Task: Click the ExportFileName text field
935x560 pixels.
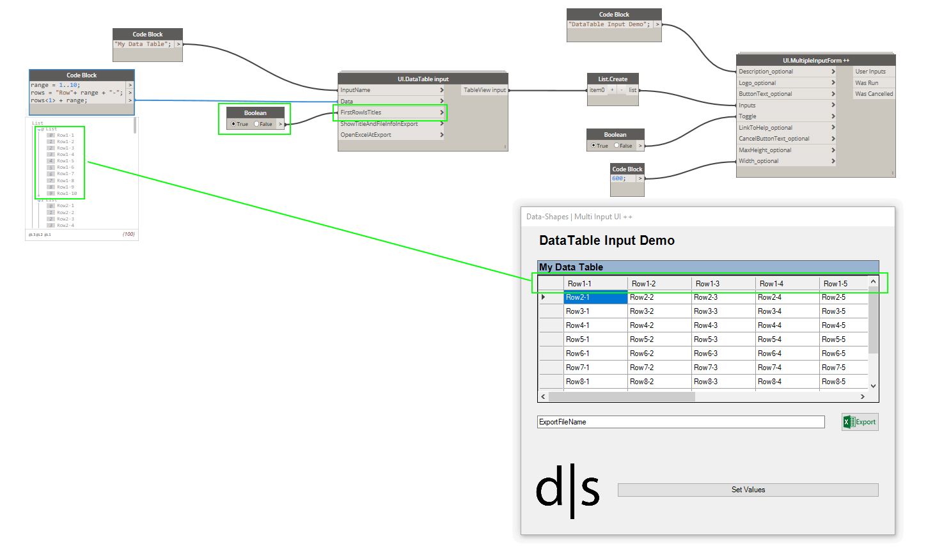Action: pyautogui.click(x=680, y=422)
